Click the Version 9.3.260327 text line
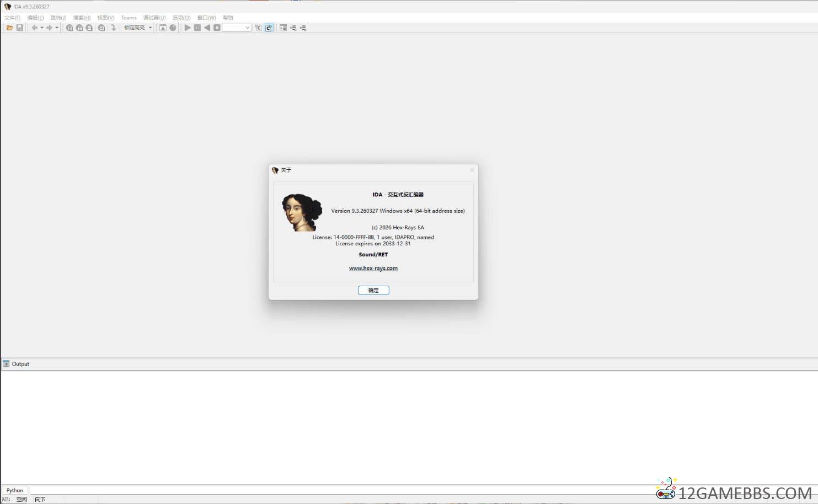Screen dimensions: 818x504 coord(398,211)
